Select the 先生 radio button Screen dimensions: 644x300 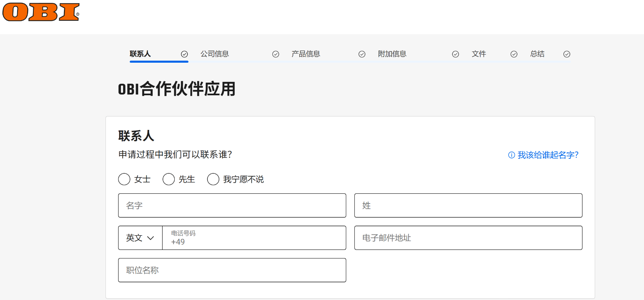coord(169,179)
